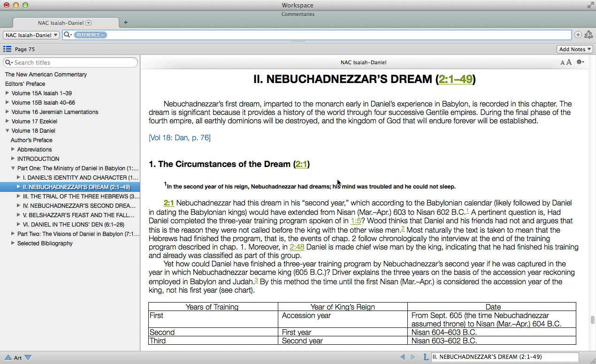Click the Art down triangle icon

[28, 357]
